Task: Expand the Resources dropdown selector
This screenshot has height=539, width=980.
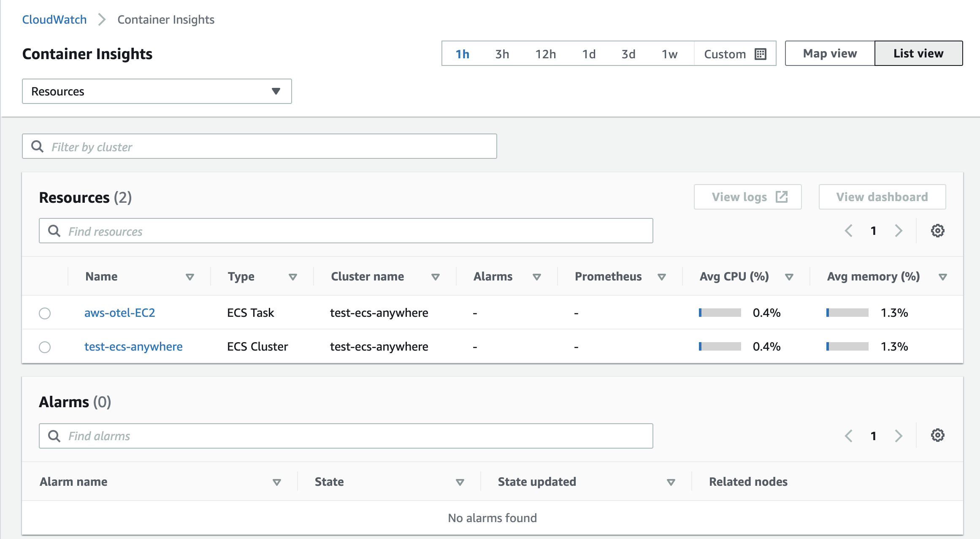Action: (157, 91)
